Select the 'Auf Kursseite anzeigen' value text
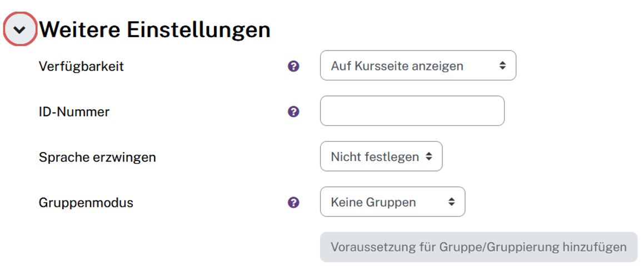 [397, 66]
